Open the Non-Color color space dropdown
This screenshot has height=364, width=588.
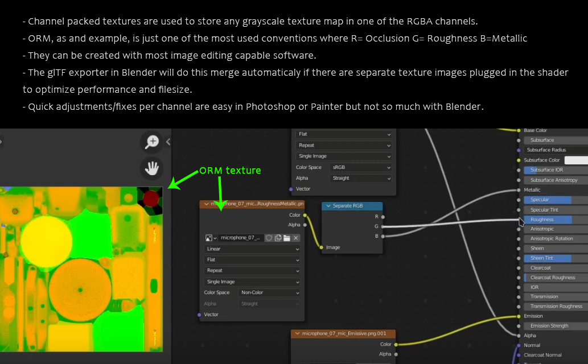tap(269, 293)
